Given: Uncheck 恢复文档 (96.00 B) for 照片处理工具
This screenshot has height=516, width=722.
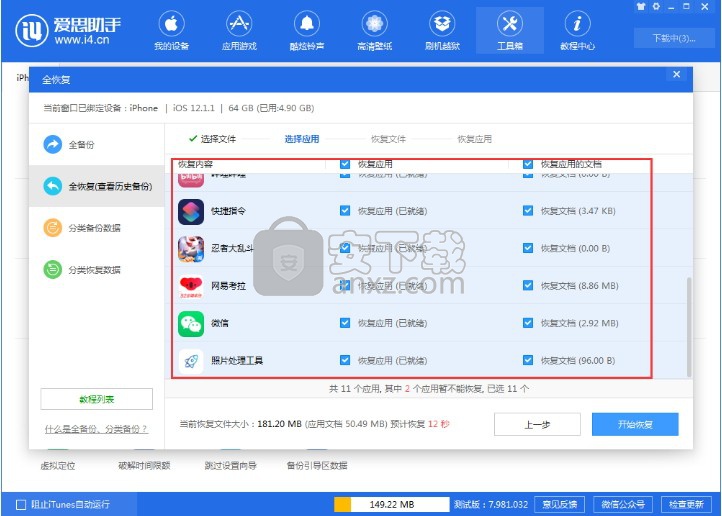Looking at the screenshot, I should point(528,360).
